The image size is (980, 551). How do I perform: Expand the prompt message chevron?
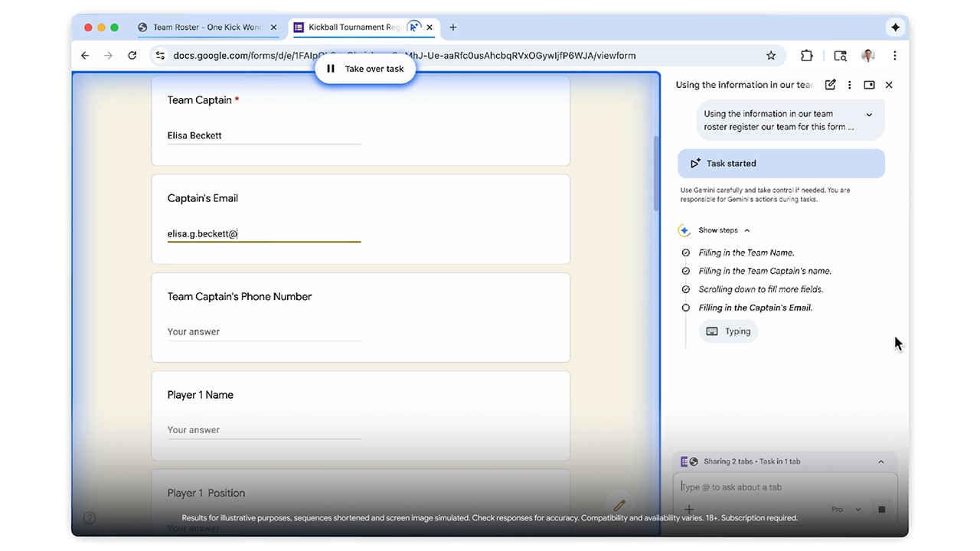(869, 115)
